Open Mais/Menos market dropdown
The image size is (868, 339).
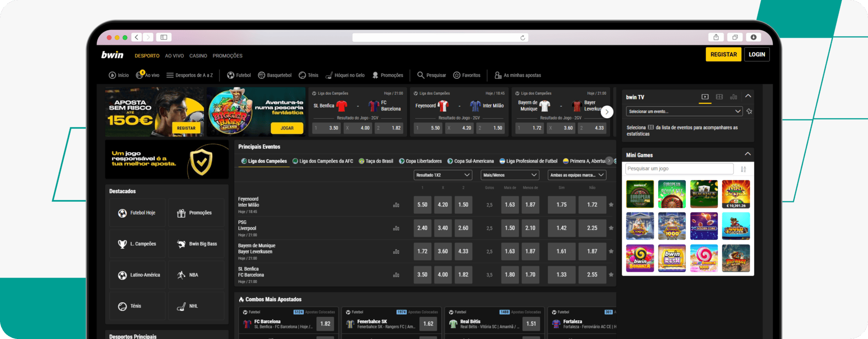tap(510, 175)
